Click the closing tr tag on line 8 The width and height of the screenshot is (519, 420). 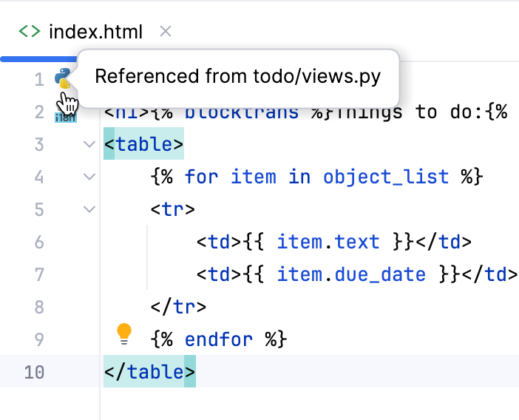pyautogui.click(x=178, y=307)
